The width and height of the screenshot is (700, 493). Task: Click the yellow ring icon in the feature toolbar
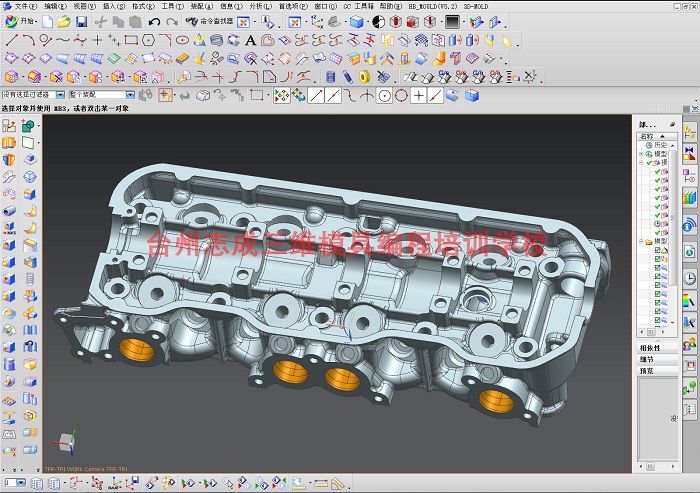pyautogui.click(x=365, y=77)
